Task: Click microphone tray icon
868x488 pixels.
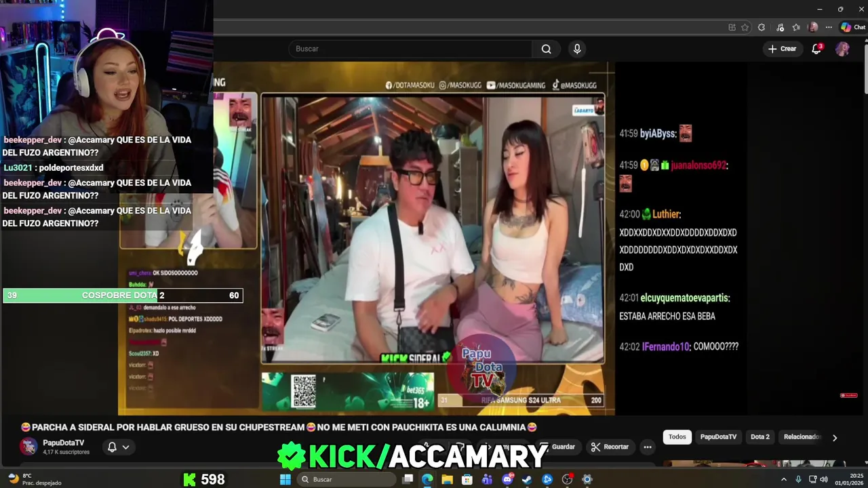Action: click(x=799, y=479)
